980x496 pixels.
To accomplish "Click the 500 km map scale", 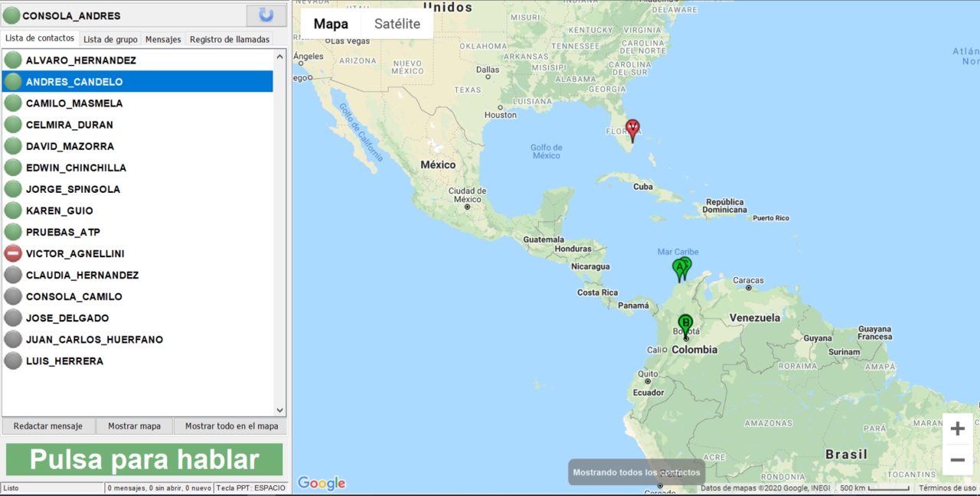I will tap(874, 488).
